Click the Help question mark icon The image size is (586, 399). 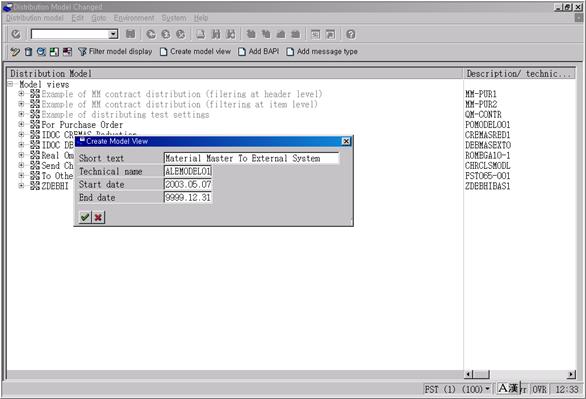(x=351, y=34)
